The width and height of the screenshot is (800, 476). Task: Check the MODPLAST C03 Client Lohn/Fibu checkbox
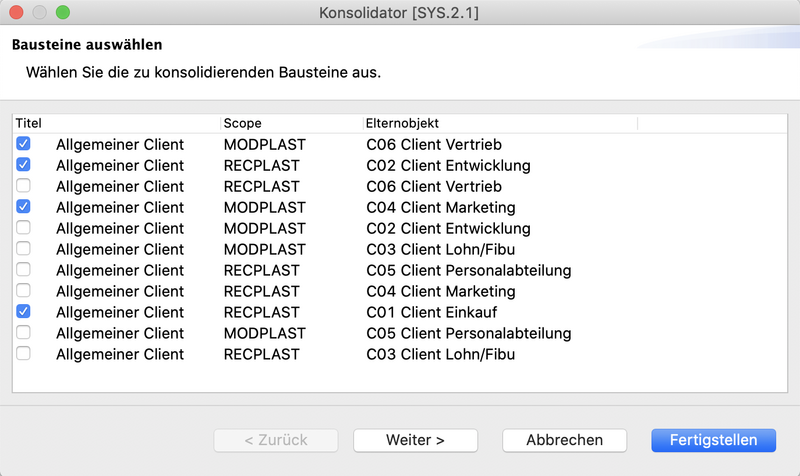click(23, 248)
